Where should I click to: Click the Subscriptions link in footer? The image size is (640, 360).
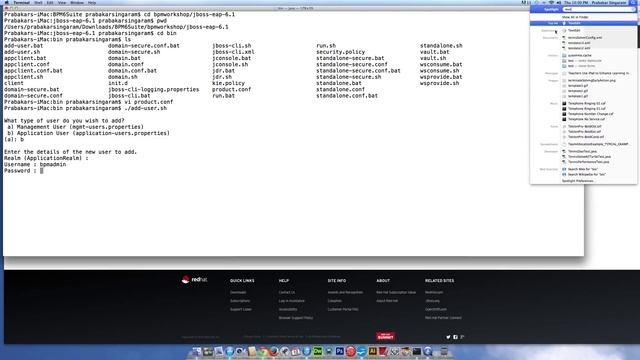(x=240, y=301)
